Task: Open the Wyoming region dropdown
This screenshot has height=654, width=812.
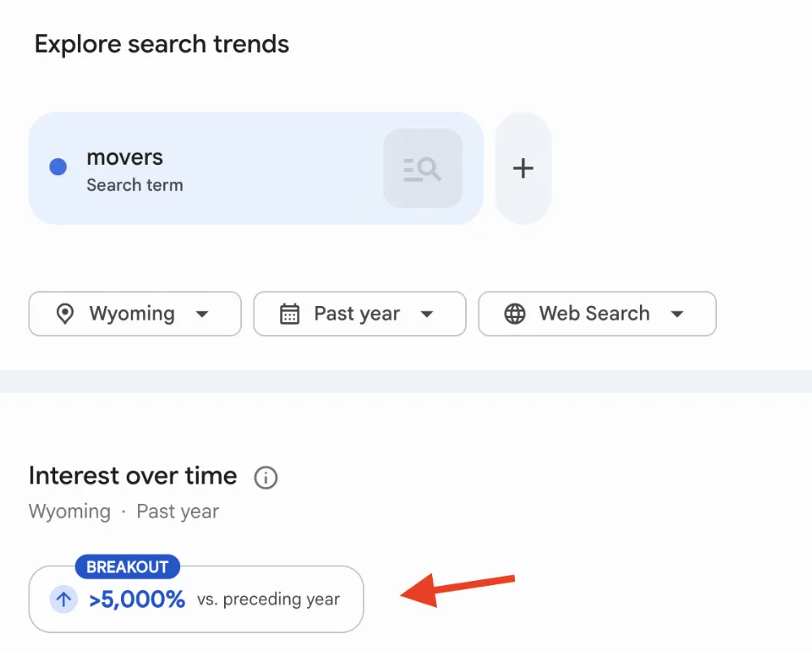Action: (x=135, y=313)
